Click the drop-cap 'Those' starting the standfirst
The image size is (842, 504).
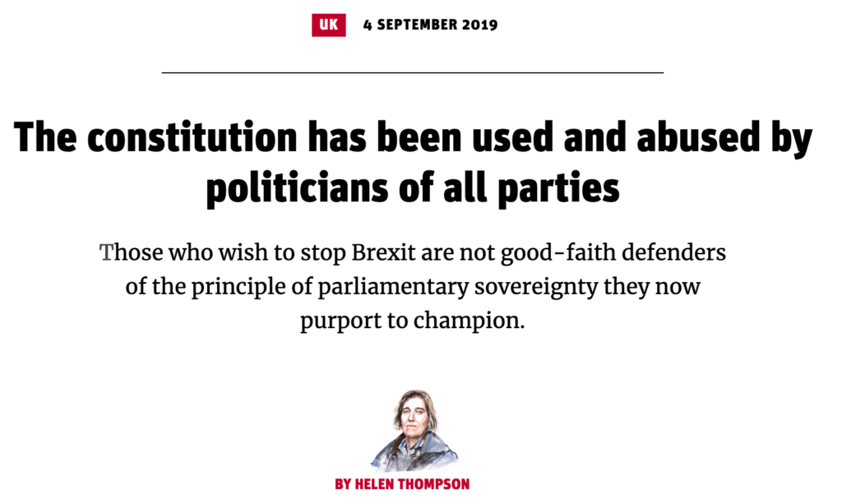[x=131, y=252]
